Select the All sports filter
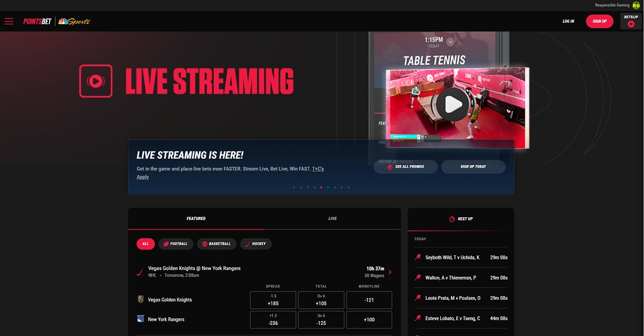Screen dimensions: 644x336 [145, 244]
